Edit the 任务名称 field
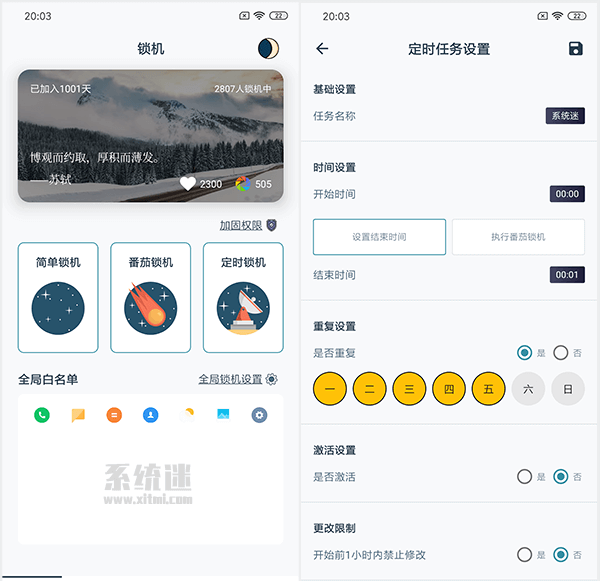Screen dimensions: 600x581 point(564,116)
